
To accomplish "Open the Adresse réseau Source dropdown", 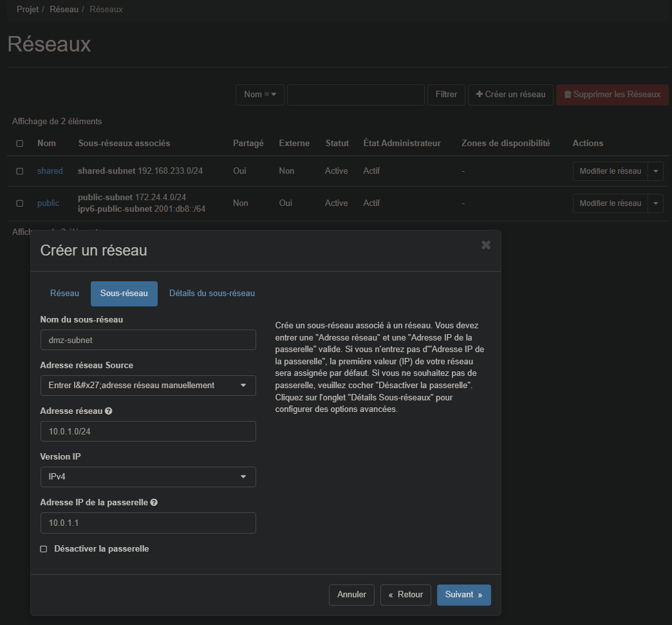I will click(147, 386).
